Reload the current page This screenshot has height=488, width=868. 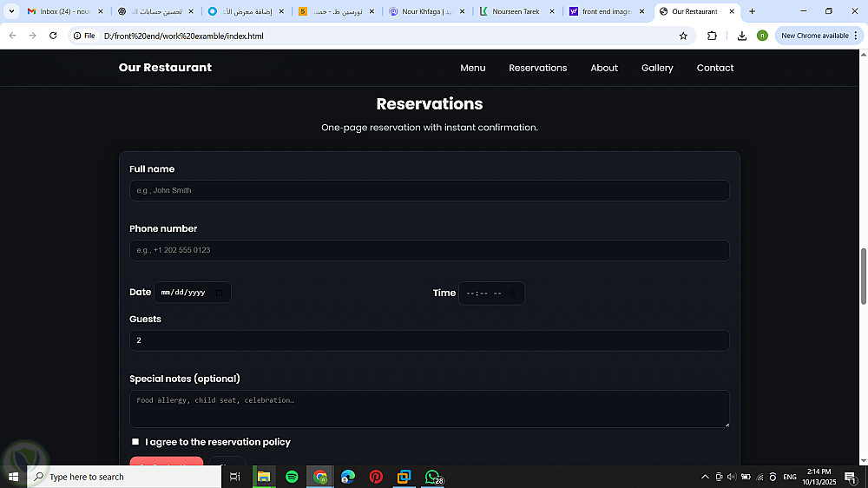(x=53, y=36)
